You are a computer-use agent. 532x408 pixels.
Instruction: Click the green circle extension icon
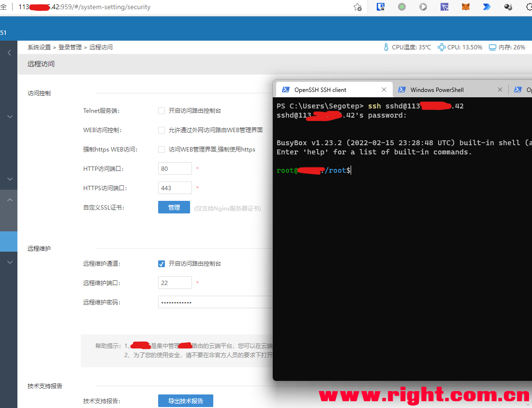(402, 7)
